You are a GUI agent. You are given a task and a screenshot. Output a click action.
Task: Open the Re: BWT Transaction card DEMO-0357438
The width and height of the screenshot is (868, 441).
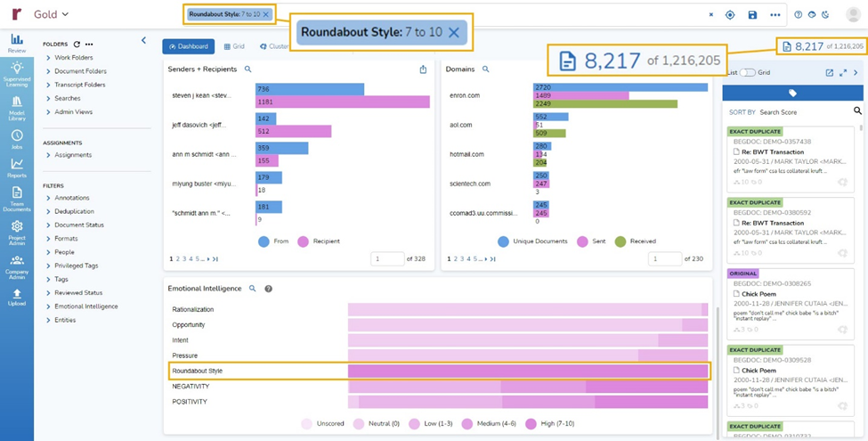click(x=791, y=159)
